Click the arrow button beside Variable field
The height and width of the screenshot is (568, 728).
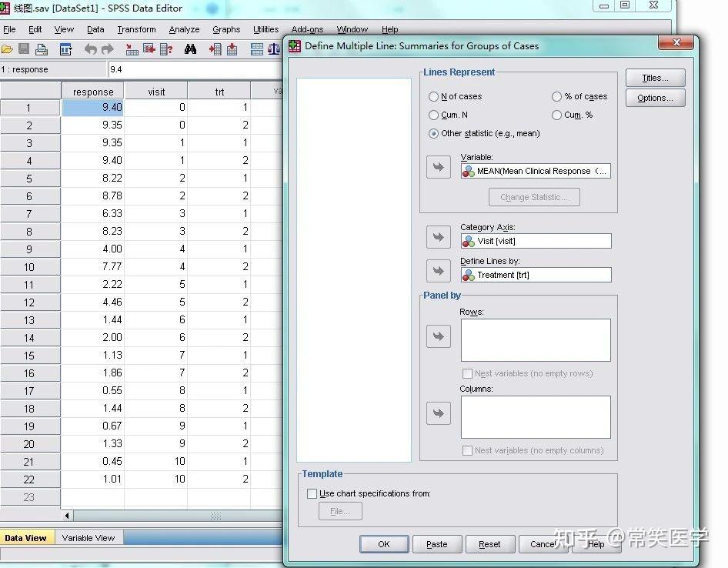click(439, 167)
